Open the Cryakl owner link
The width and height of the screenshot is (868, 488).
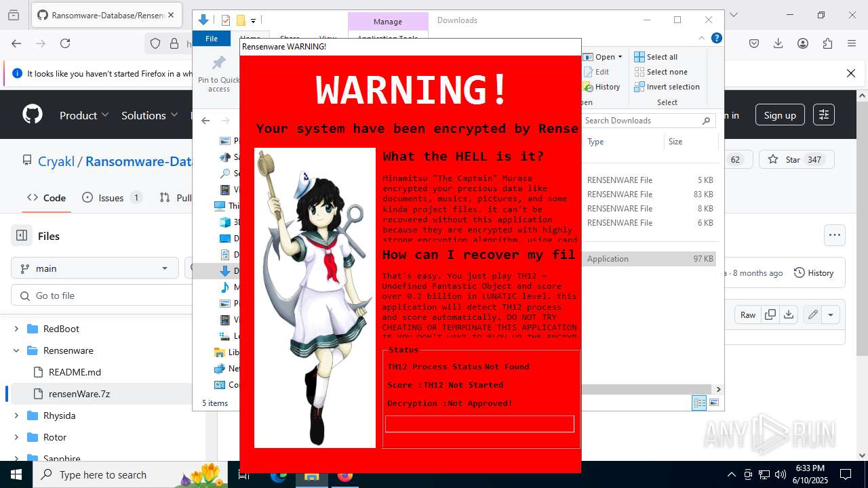pyautogui.click(x=56, y=161)
